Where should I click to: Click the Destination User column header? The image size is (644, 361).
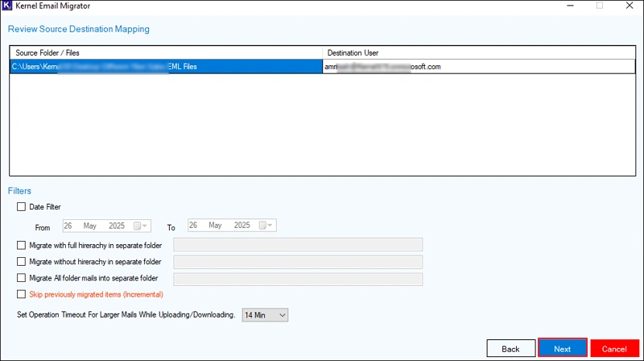pos(479,52)
